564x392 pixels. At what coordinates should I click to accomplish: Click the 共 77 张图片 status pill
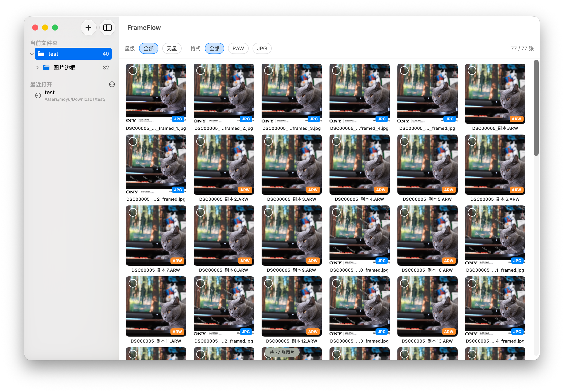282,352
